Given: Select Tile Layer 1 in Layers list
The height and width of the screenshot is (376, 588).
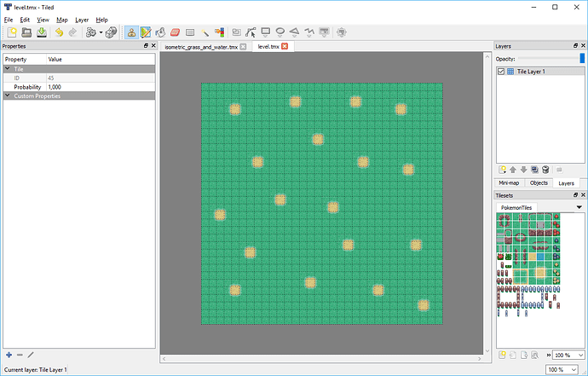Looking at the screenshot, I should point(540,72).
